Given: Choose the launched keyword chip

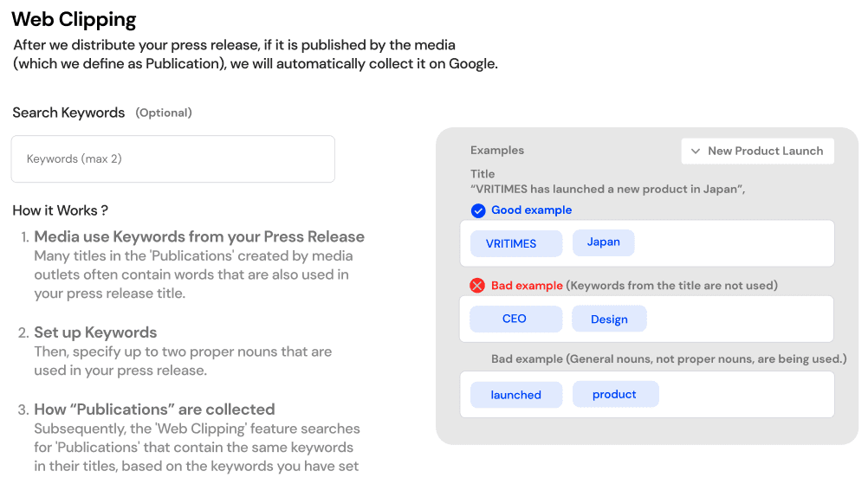Looking at the screenshot, I should click(x=515, y=395).
